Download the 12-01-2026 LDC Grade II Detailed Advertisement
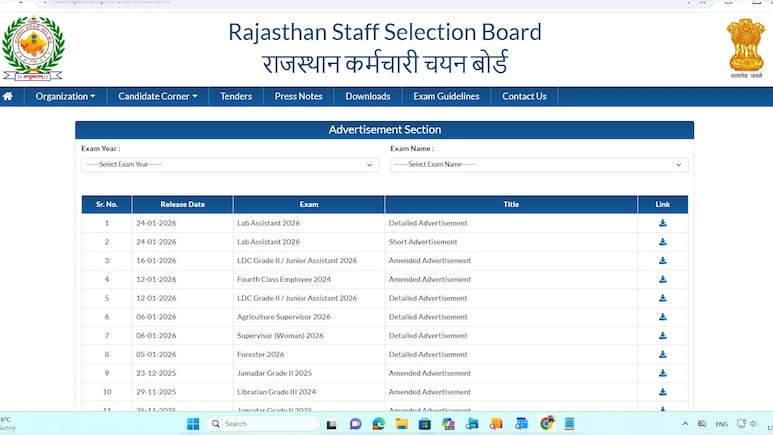This screenshot has height=435, width=773. click(663, 298)
